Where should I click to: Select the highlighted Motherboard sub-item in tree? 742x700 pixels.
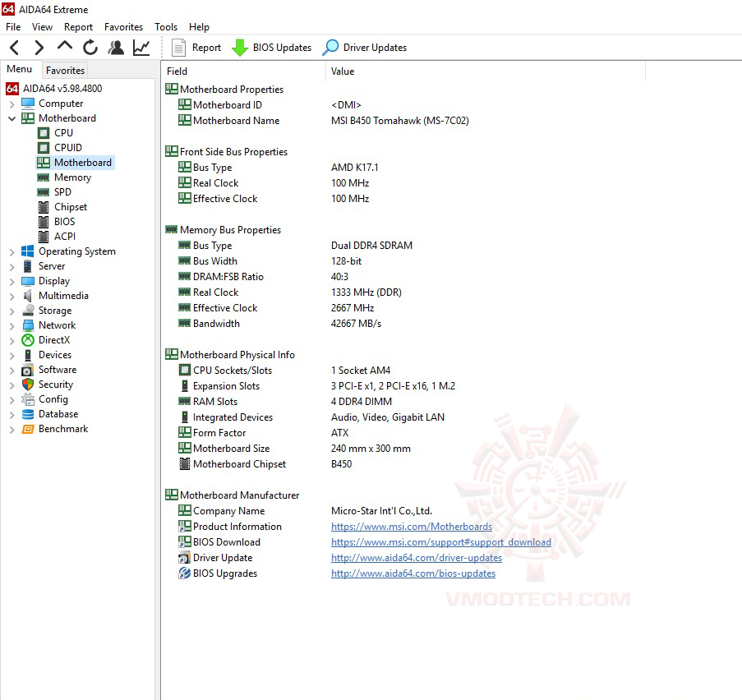76,163
